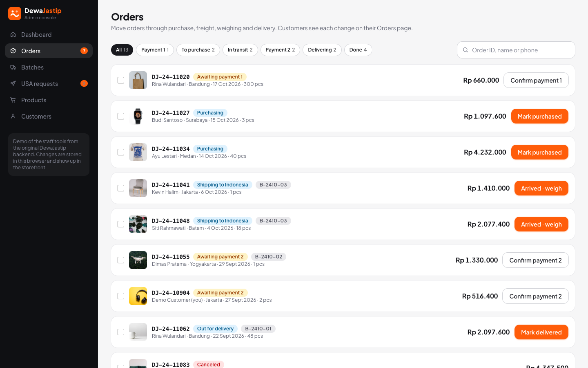Confirm payment 1 for DJ-24-11020
The image size is (588, 368).
point(536,80)
